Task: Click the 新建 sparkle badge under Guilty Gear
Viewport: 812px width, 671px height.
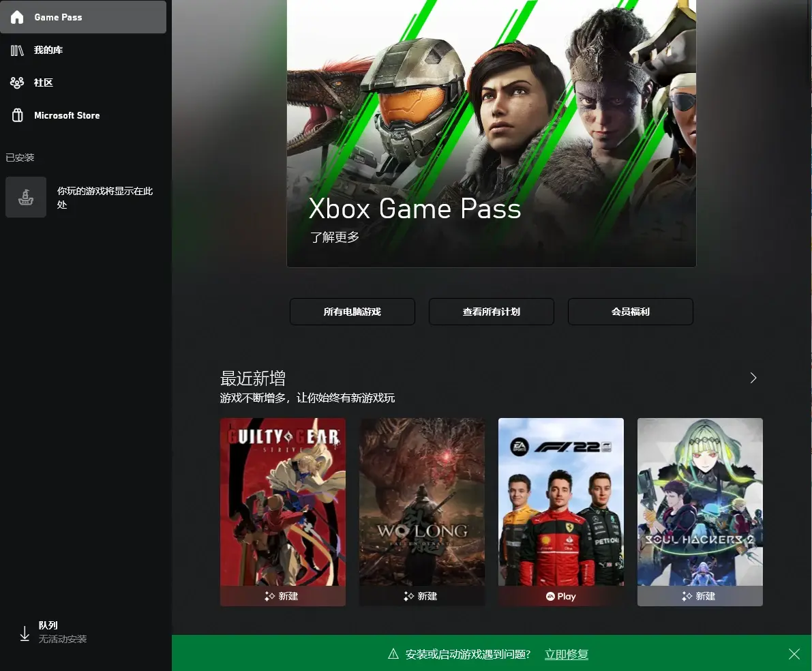Action: pyautogui.click(x=281, y=597)
